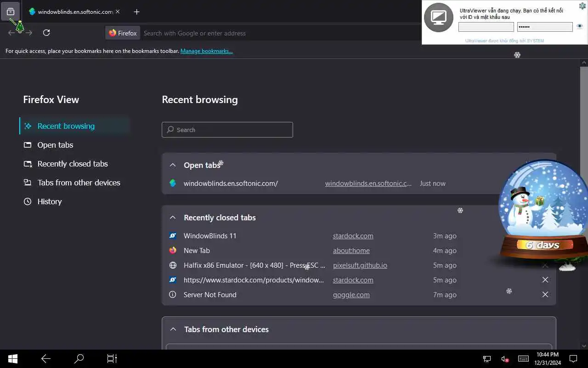Image resolution: width=588 pixels, height=368 pixels.
Task: Click the network status tray icon
Action: point(487,359)
